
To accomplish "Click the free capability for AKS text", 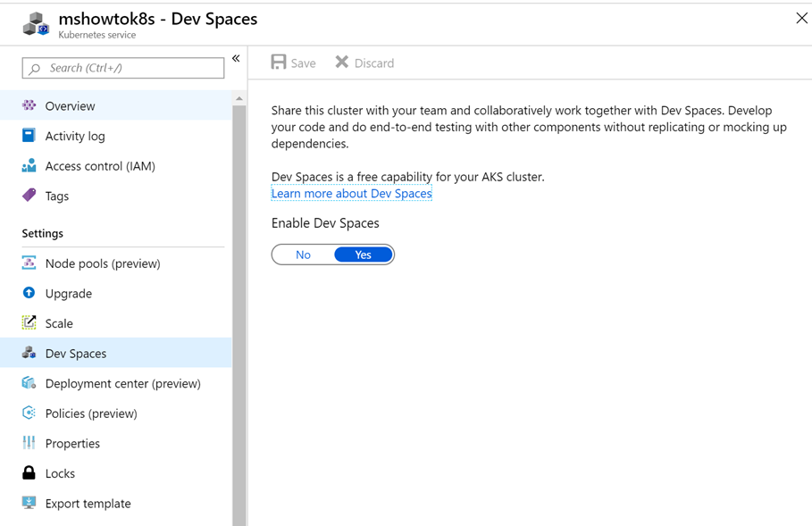I will coord(408,177).
